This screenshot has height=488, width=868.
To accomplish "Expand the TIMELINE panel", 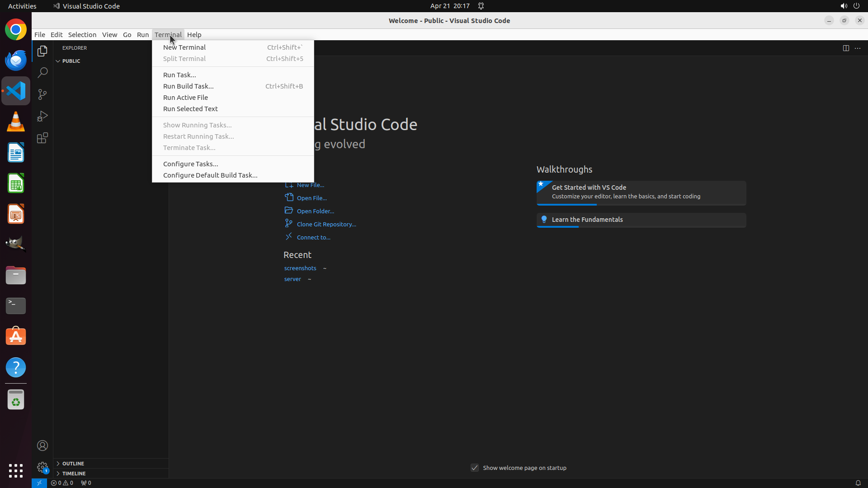I will pos(74,474).
